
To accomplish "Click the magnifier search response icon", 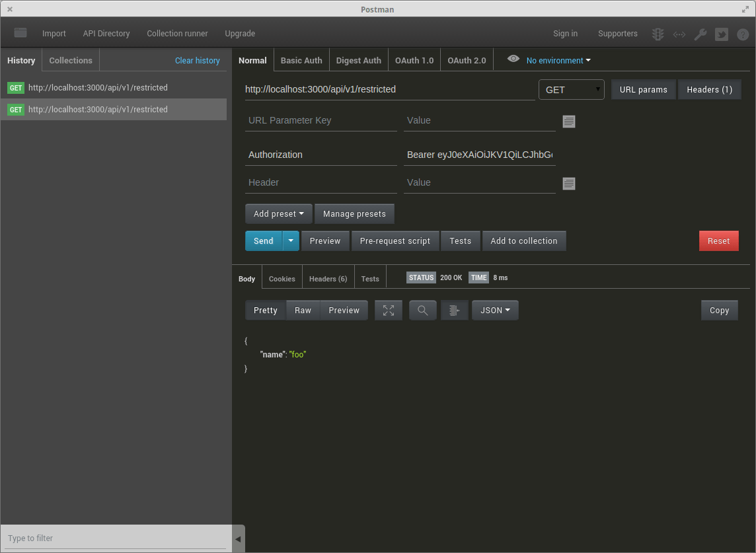I will pyautogui.click(x=423, y=311).
